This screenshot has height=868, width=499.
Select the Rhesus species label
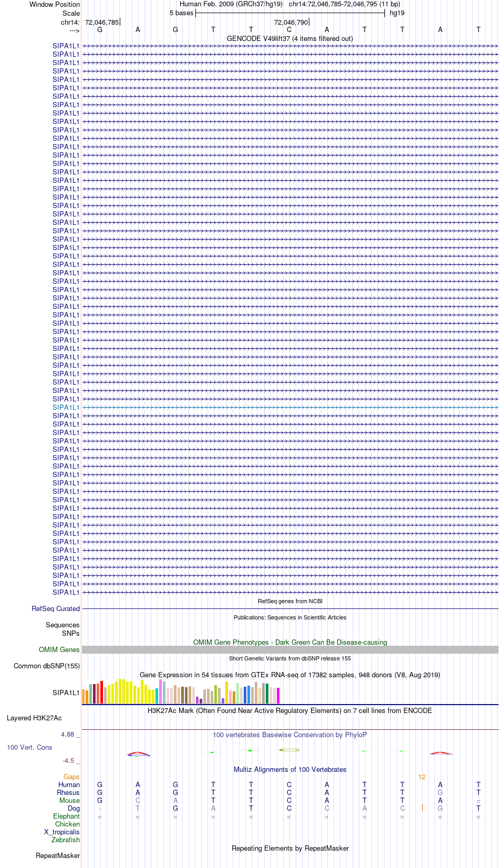coord(68,792)
